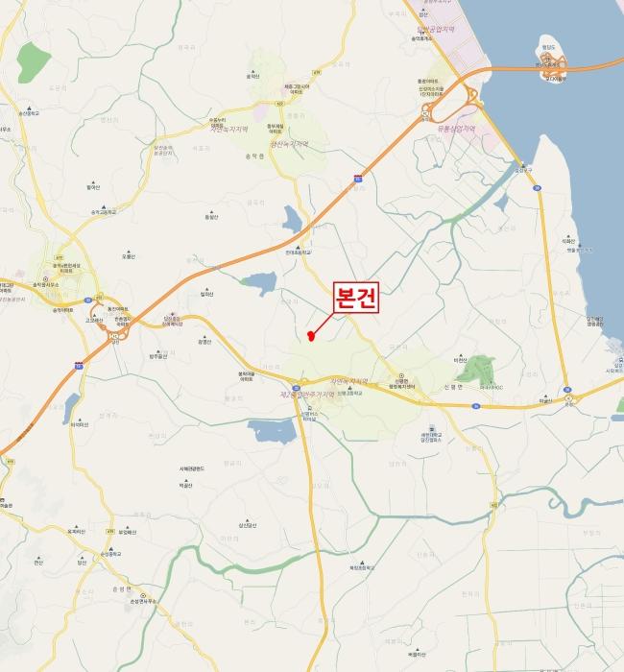Select the 송악읍 town label

254,156
